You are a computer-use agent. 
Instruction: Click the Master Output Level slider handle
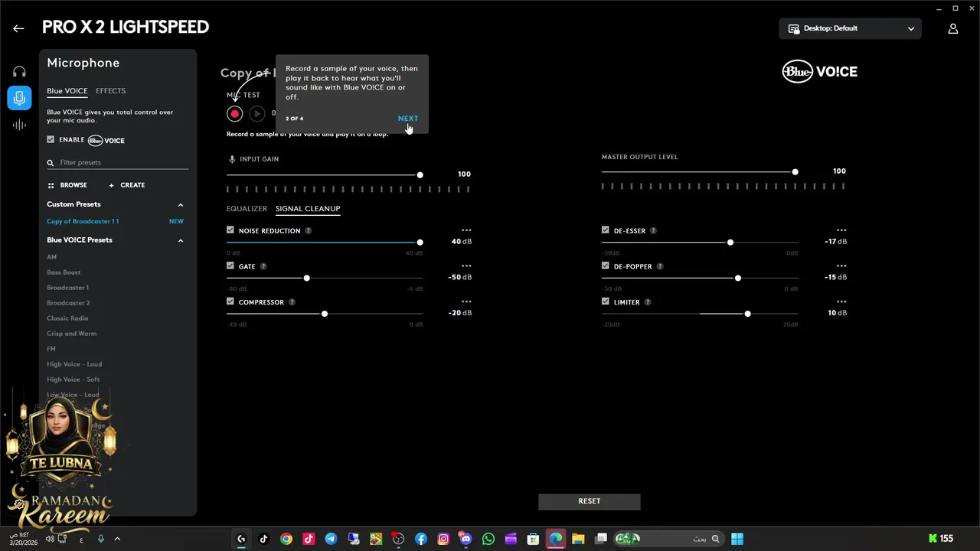[795, 172]
